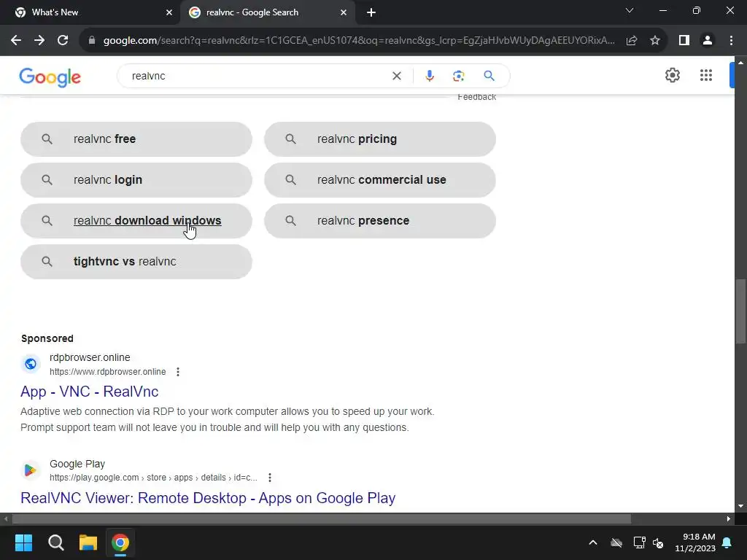Select realvnc presence suggestion
The height and width of the screenshot is (560, 747).
click(380, 221)
